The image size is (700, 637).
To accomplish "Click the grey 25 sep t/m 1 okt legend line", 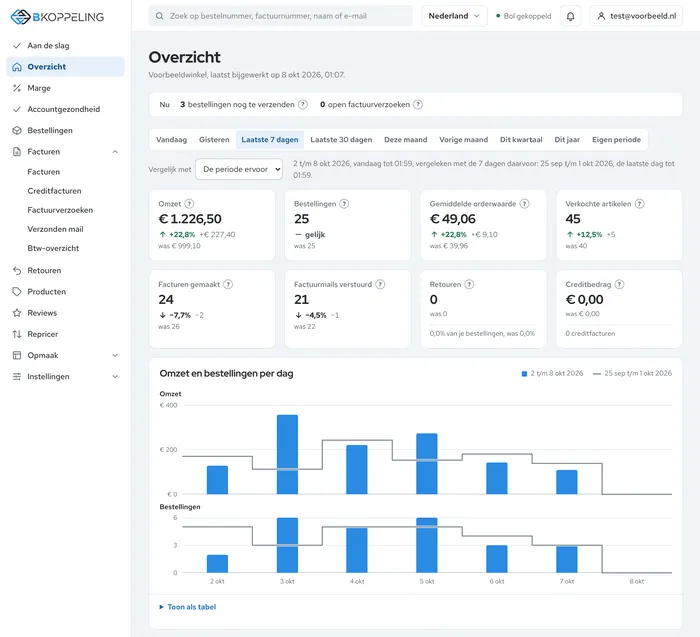I will click(x=597, y=374).
